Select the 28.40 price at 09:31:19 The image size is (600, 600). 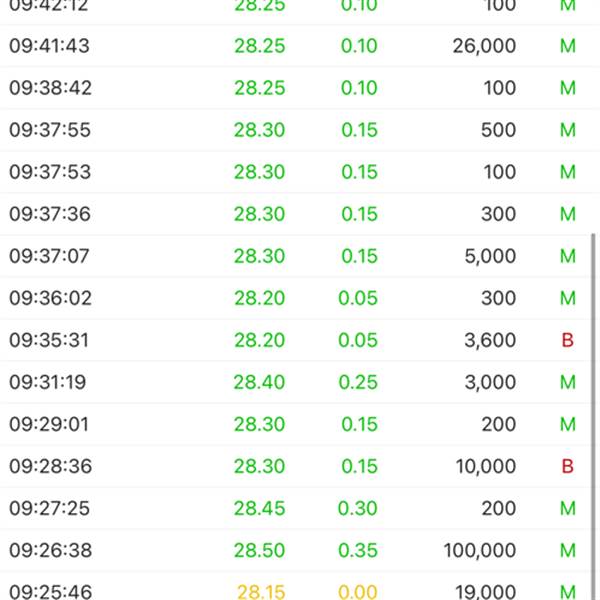click(259, 382)
